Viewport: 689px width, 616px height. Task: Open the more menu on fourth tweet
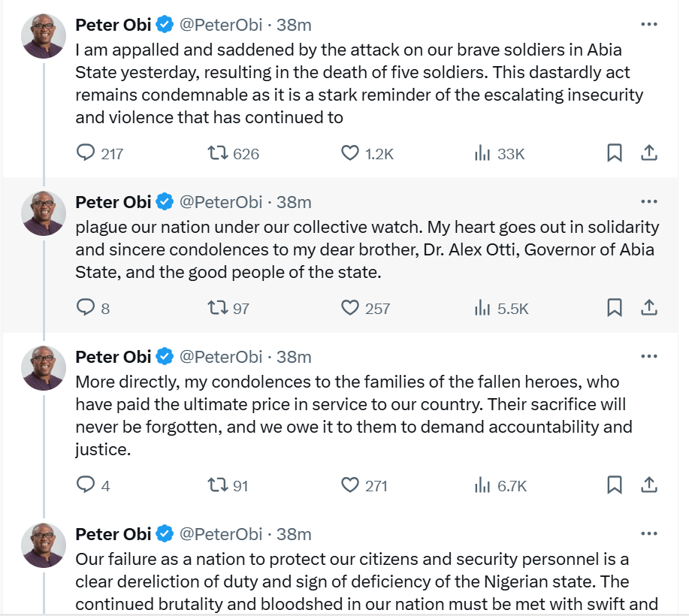649,534
